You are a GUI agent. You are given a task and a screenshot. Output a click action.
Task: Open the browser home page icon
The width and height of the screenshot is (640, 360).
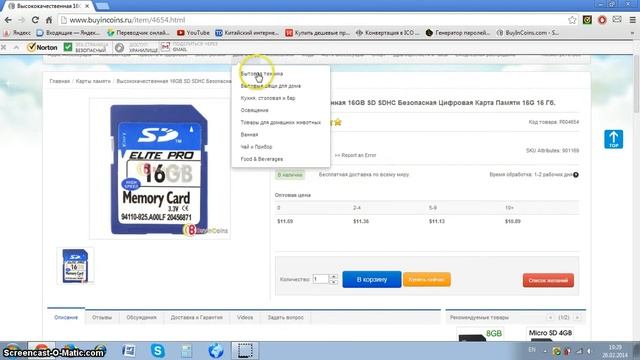(49, 20)
